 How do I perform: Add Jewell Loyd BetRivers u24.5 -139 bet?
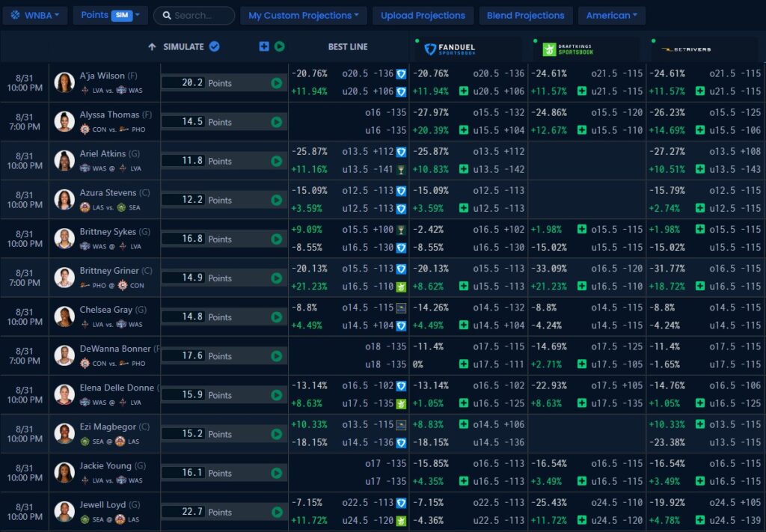[700, 520]
